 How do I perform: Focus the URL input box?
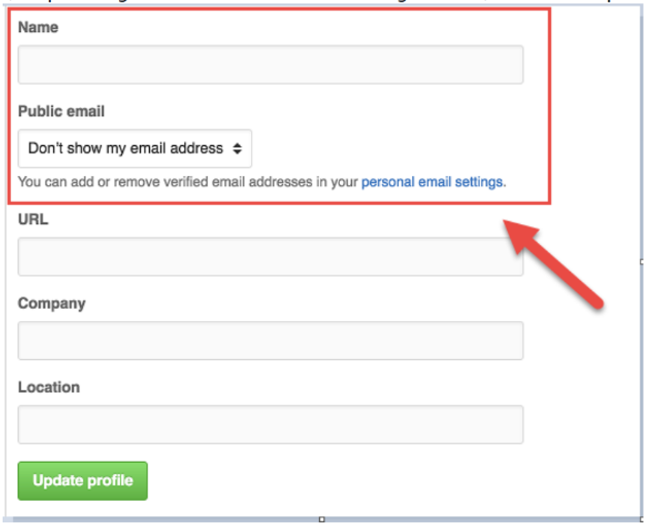coord(270,257)
